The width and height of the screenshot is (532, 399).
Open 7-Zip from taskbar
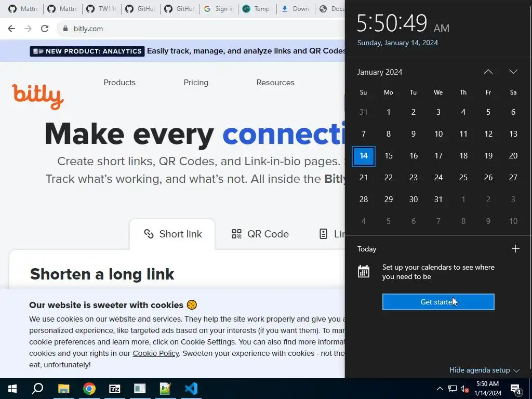pos(115,389)
